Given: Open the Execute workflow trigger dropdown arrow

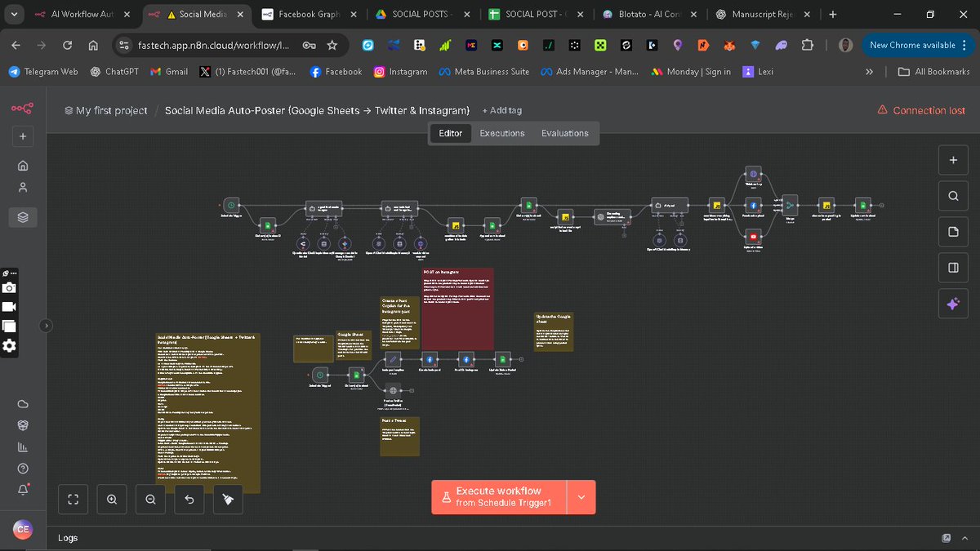Looking at the screenshot, I should (581, 497).
